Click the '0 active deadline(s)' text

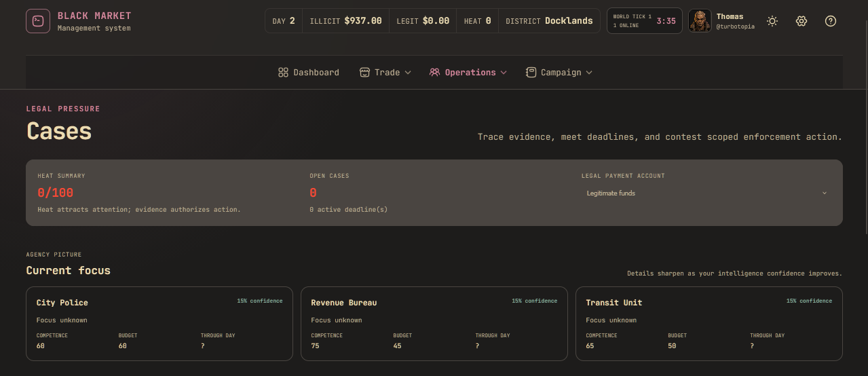pyautogui.click(x=348, y=210)
